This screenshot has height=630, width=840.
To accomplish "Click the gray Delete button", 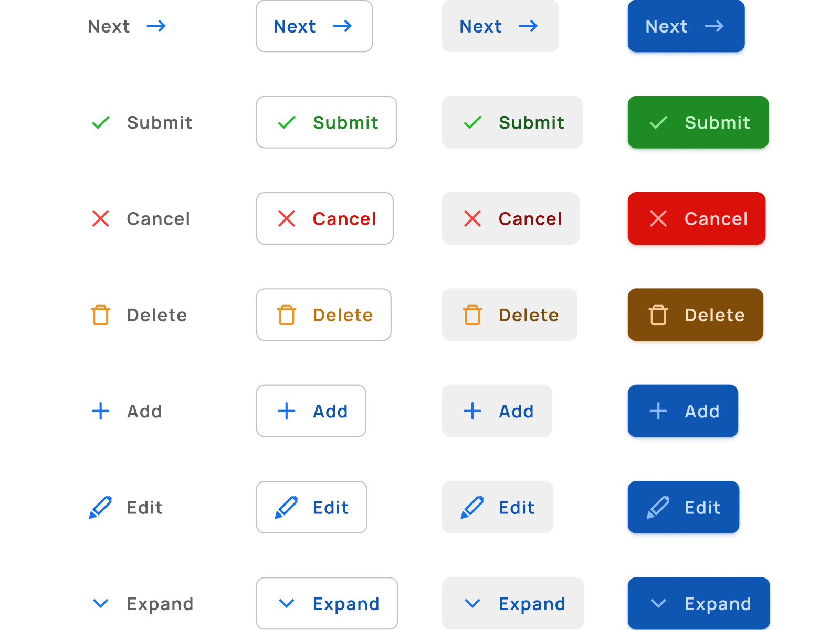I will (x=509, y=315).
